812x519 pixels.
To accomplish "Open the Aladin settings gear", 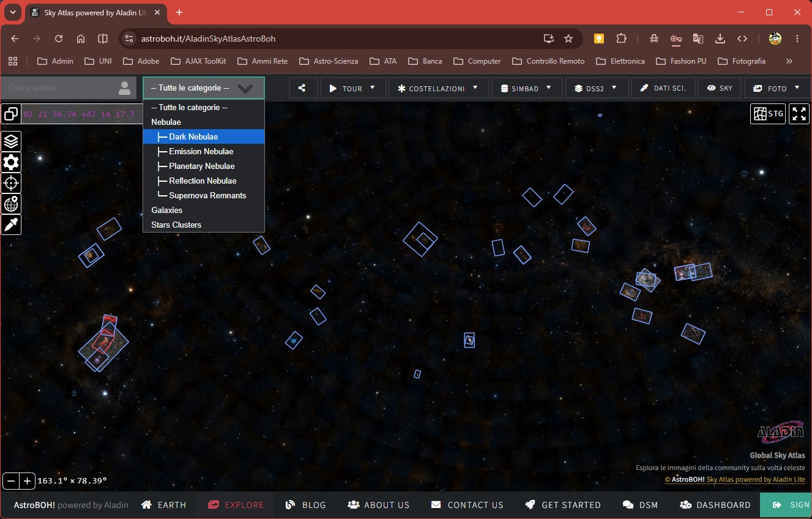I will 11,162.
